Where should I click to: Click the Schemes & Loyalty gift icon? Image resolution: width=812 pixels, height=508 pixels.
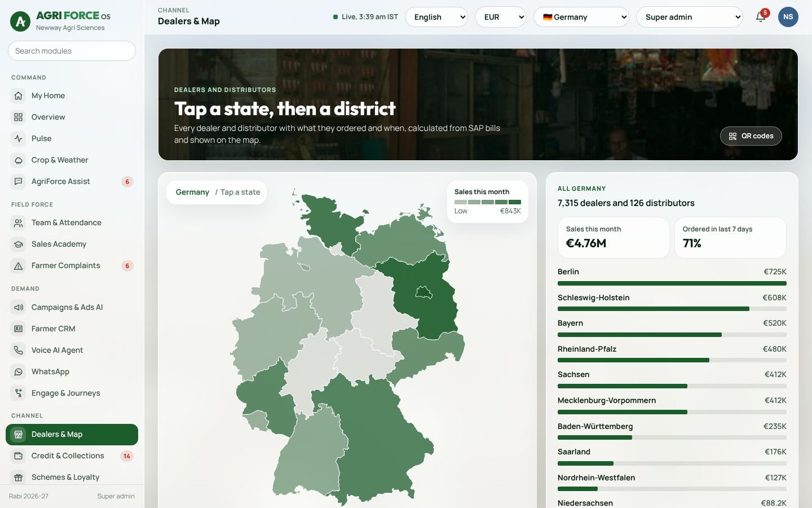pos(19,477)
